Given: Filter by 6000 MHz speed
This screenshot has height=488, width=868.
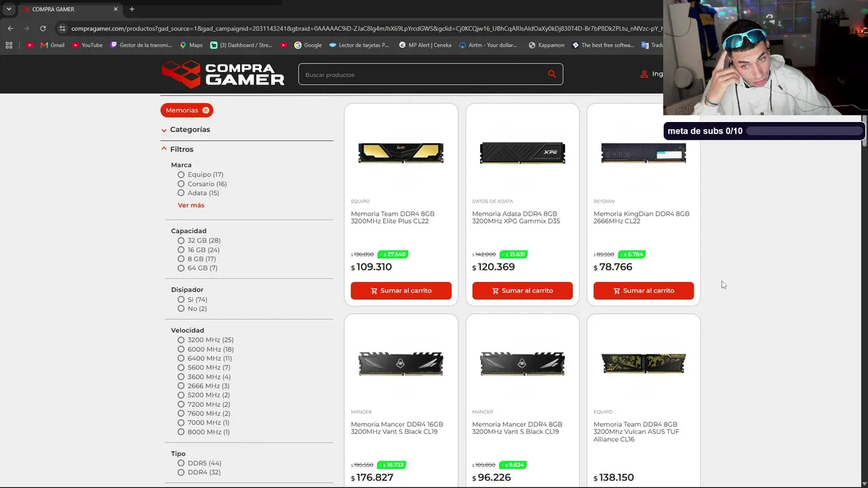Looking at the screenshot, I should click(181, 350).
